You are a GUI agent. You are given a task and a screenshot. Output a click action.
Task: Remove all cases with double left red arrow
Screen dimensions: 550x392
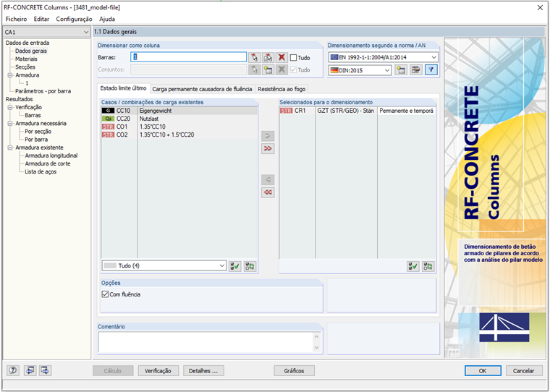(x=268, y=192)
